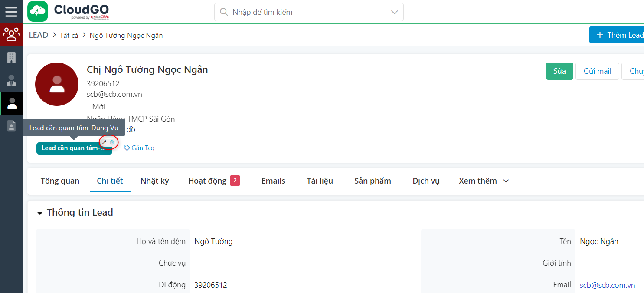644x293 pixels.
Task: Click the active person module icon in sidebar
Action: 11,103
